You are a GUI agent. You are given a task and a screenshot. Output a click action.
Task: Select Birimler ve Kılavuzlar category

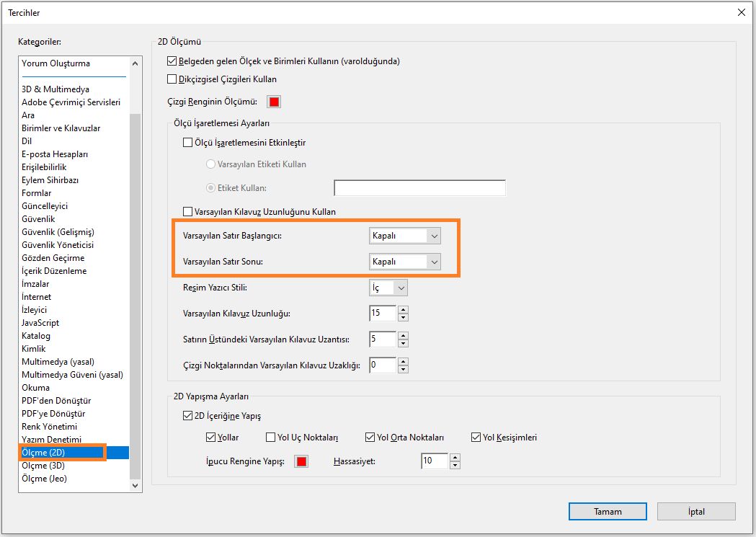[61, 128]
